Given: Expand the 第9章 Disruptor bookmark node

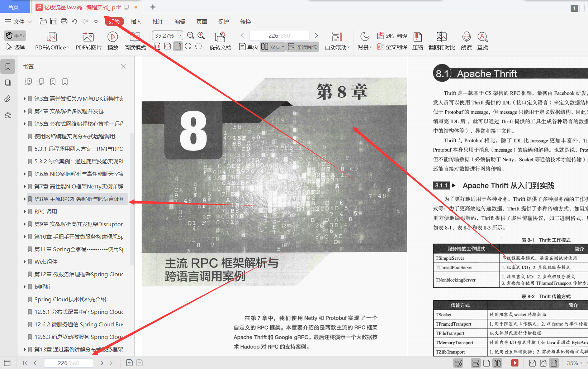Looking at the screenshot, I should (x=25, y=224).
